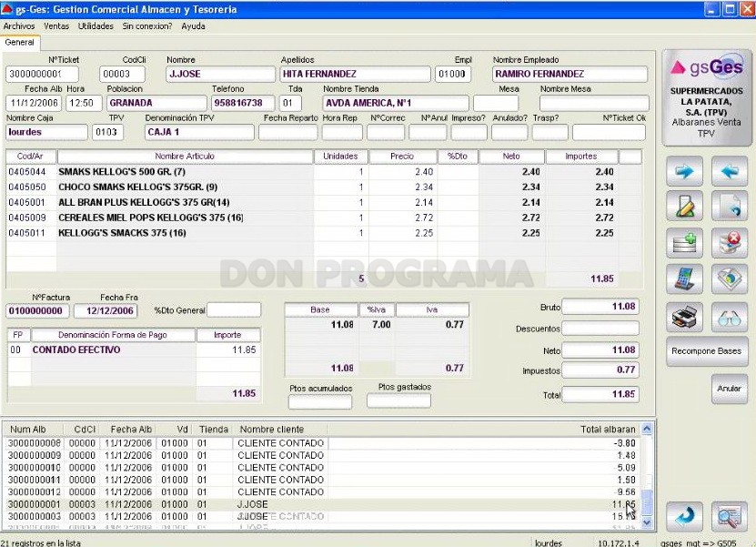Click the %Dto General input field
756x547 pixels.
[x=234, y=310]
